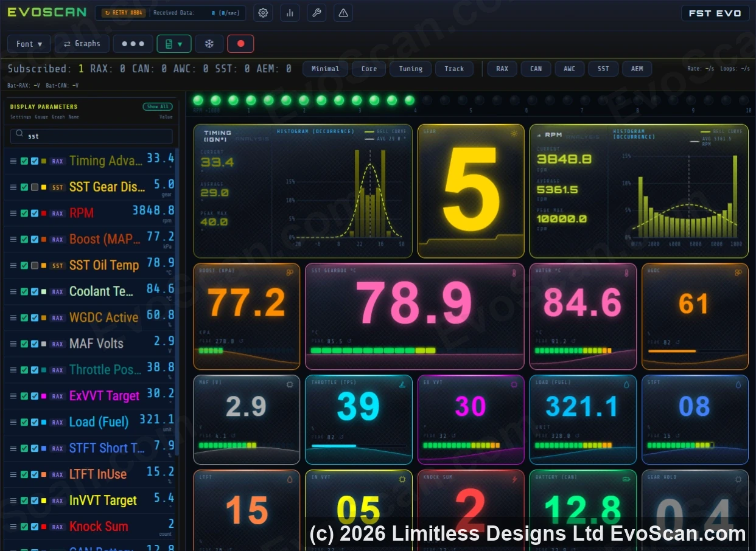The height and width of the screenshot is (551, 756).
Task: Switch to the CAN filter tab
Action: pos(536,69)
